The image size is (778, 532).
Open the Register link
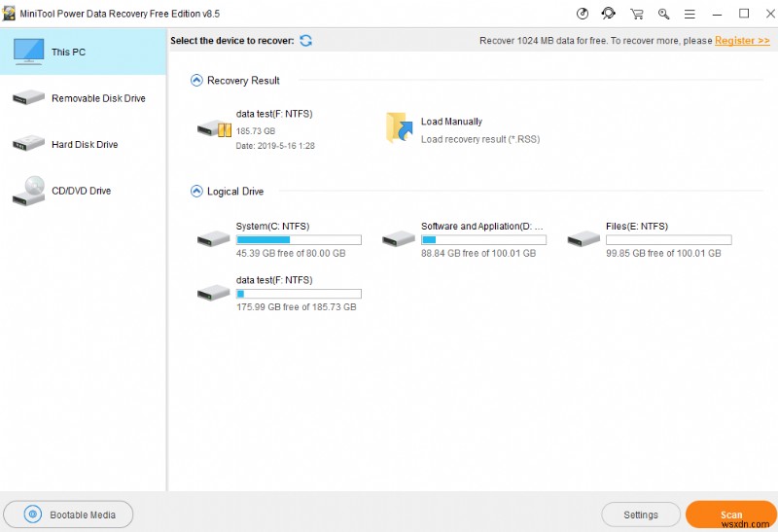pos(742,41)
